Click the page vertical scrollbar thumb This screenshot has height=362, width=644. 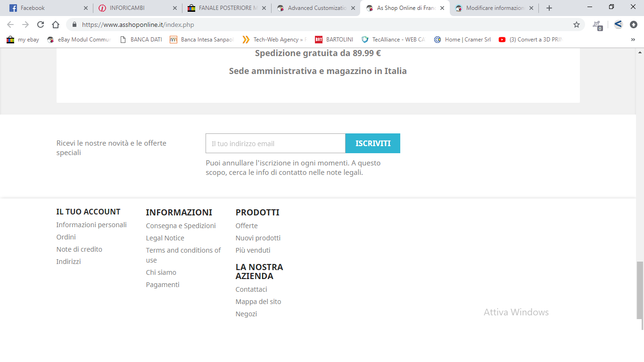[x=640, y=290]
